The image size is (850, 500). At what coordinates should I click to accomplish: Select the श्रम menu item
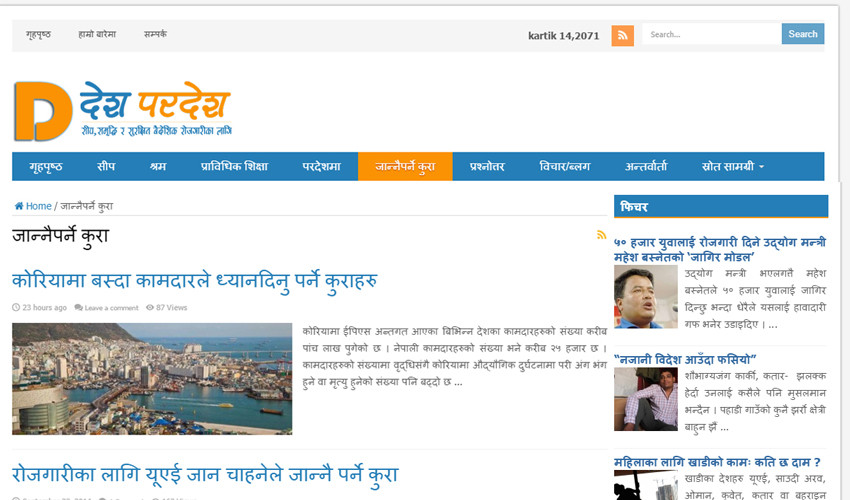click(158, 166)
